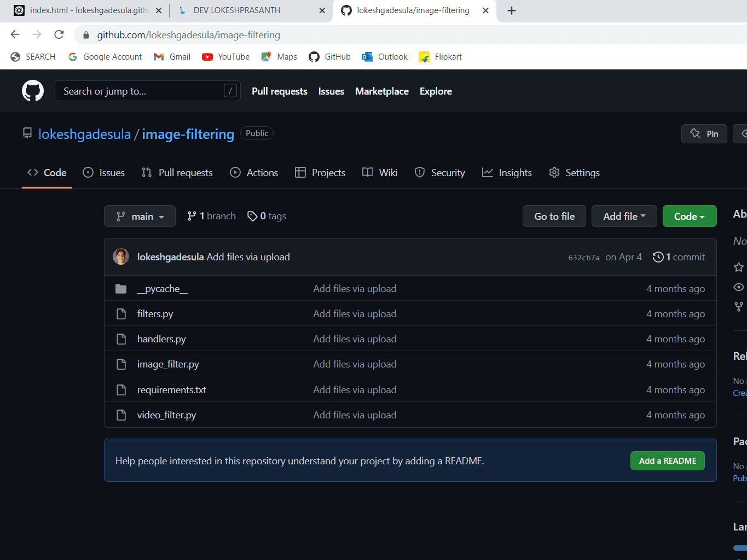Open lokeshgadesula owner link in title
Screen dimensions: 747x560
click(84, 134)
